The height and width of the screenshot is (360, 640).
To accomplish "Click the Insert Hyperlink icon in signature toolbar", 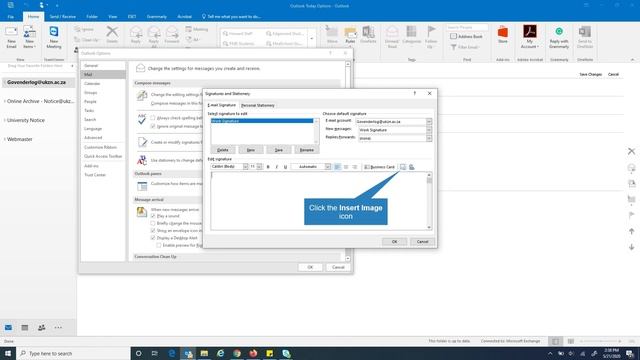I will pyautogui.click(x=411, y=167).
